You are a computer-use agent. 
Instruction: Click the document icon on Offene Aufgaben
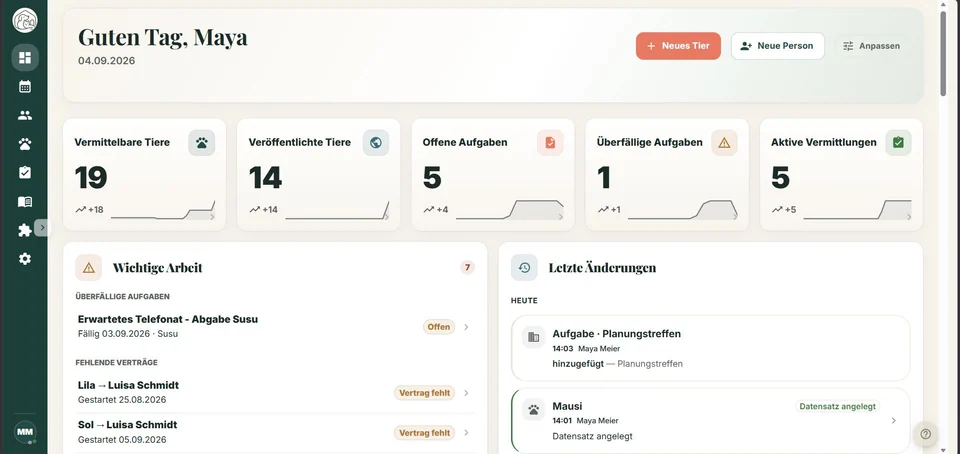coord(550,143)
